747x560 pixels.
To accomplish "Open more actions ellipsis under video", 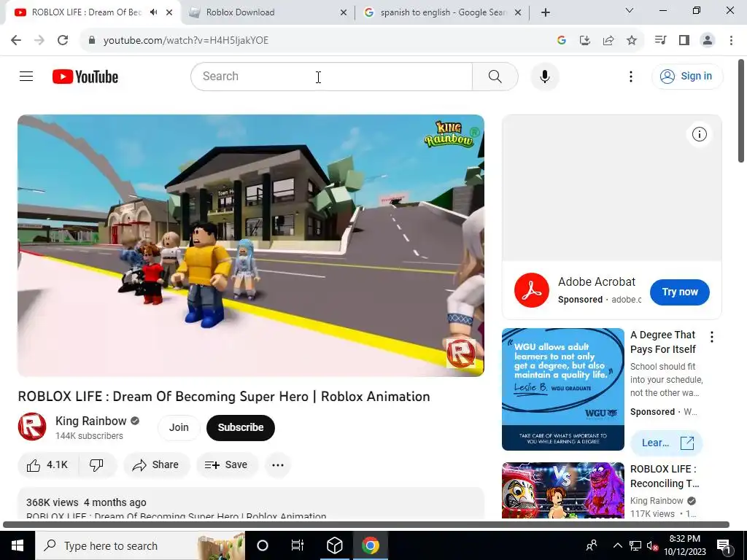I will 278,464.
